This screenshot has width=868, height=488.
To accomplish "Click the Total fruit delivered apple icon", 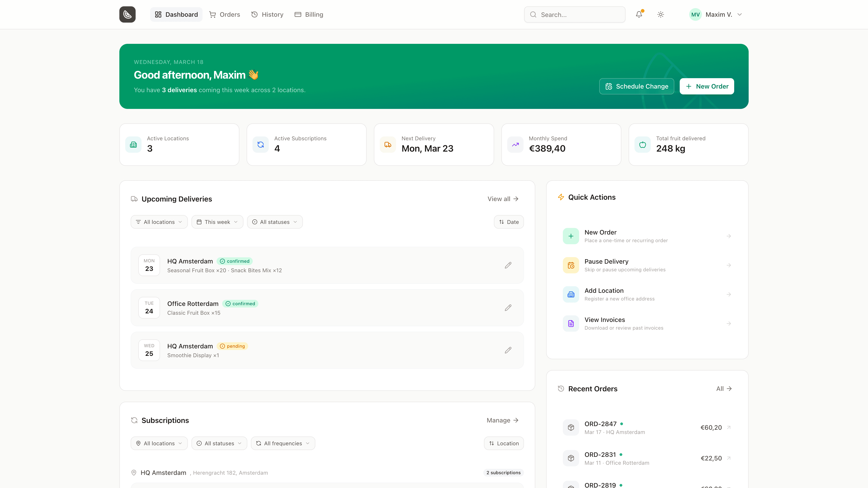I will 643,145.
